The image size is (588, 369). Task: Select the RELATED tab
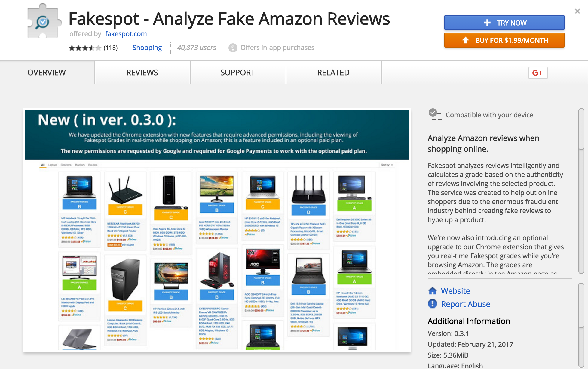coord(333,73)
